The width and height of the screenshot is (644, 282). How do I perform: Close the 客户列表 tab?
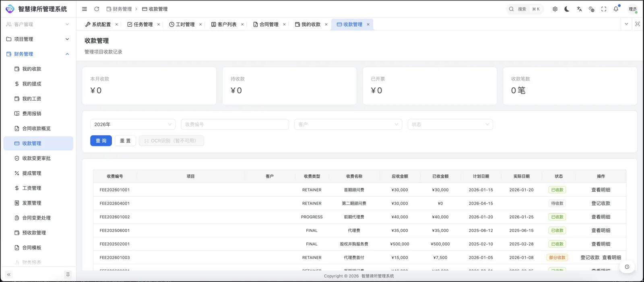[242, 25]
